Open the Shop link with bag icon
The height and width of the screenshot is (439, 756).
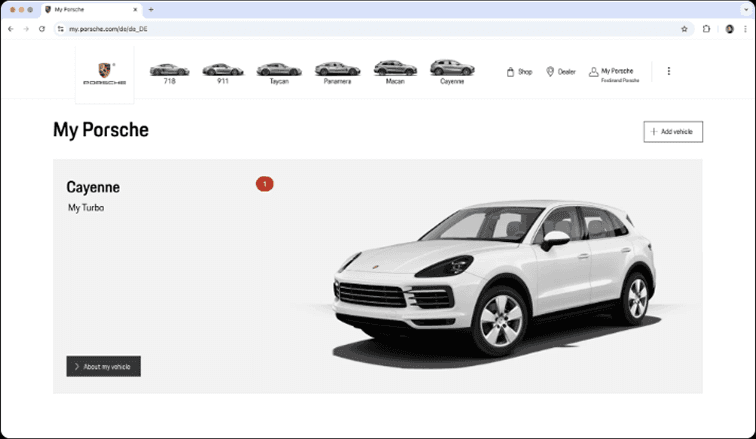click(x=519, y=72)
